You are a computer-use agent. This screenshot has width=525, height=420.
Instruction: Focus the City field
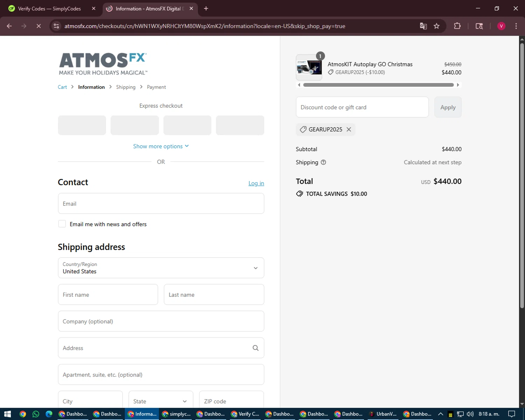tap(90, 400)
